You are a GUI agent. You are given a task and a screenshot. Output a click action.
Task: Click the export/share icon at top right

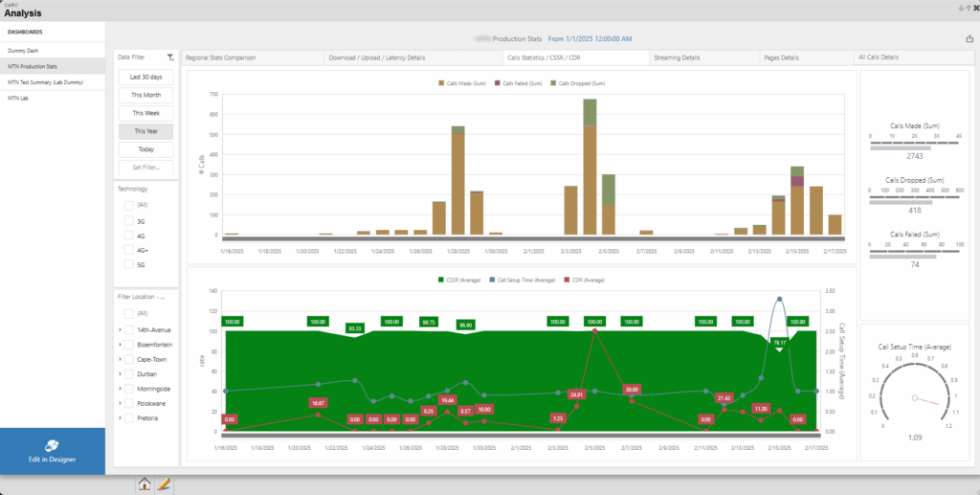(x=969, y=39)
